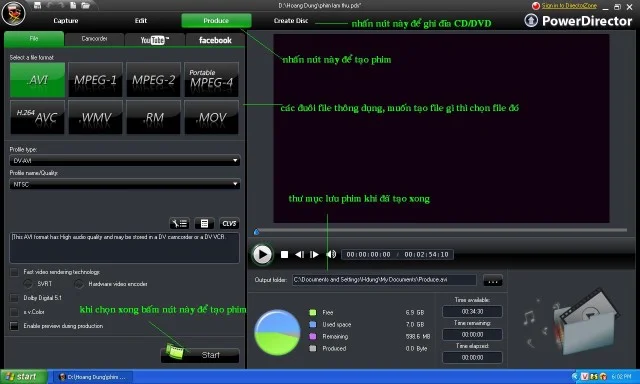Toggle the Dolby Digital 5.1 checkbox
This screenshot has height=384, width=640.
(x=14, y=298)
